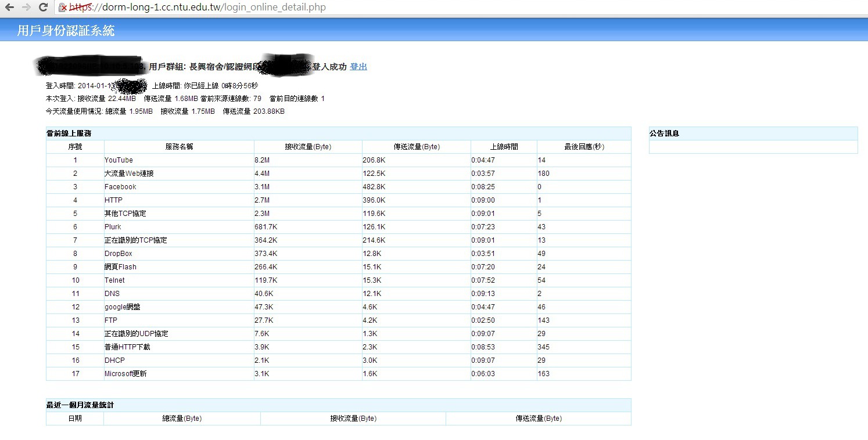
Task: Click the 接收流量(Byte) header in services table
Action: click(308, 147)
